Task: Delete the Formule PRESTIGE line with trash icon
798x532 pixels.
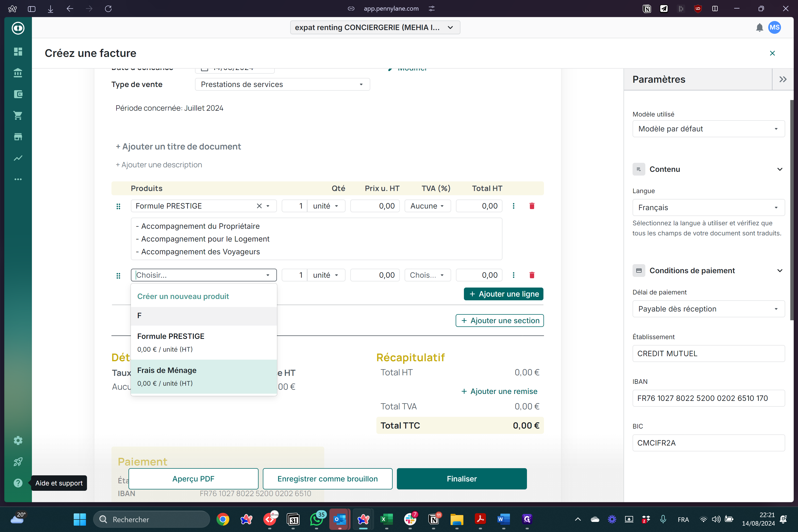Action: (532, 206)
